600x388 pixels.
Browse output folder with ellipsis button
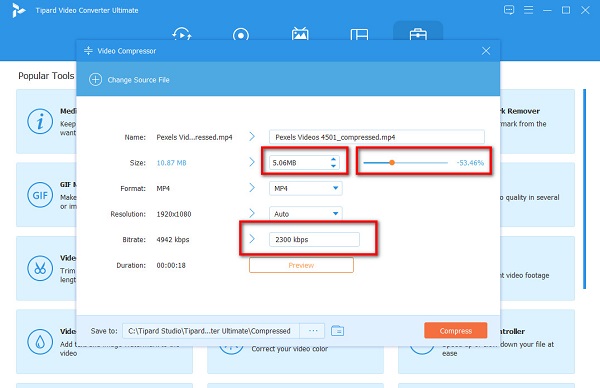click(x=313, y=331)
